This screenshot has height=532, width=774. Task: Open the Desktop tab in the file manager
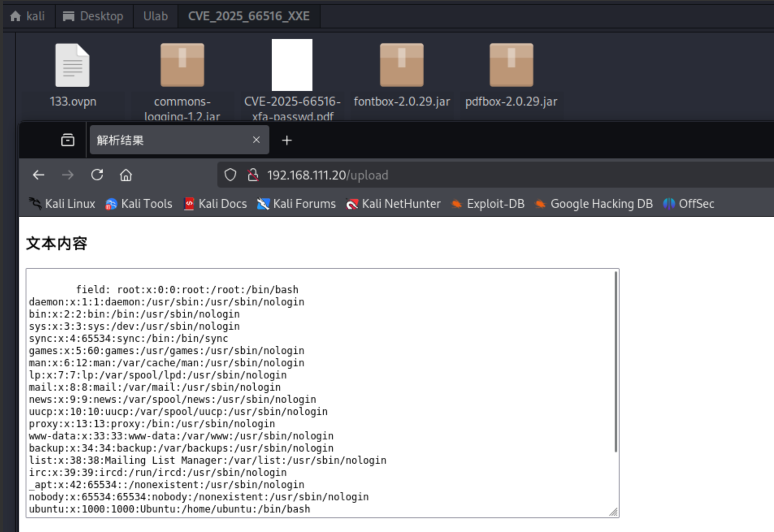pos(94,16)
